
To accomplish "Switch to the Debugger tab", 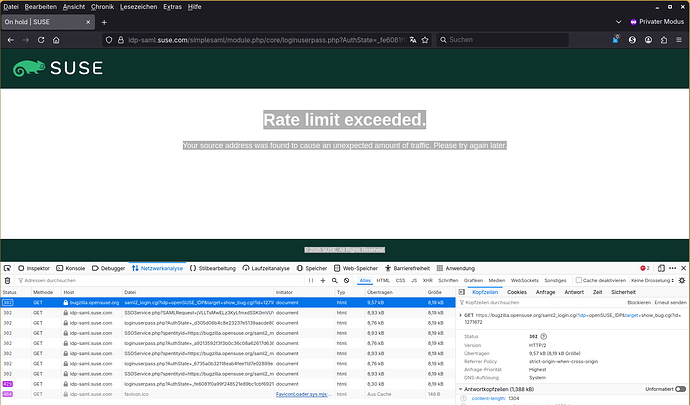I will coord(109,268).
